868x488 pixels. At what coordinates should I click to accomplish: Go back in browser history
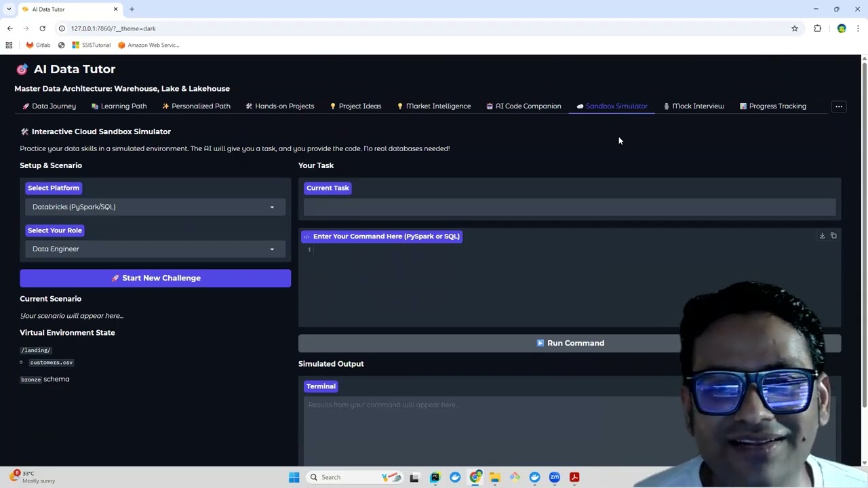[9, 28]
